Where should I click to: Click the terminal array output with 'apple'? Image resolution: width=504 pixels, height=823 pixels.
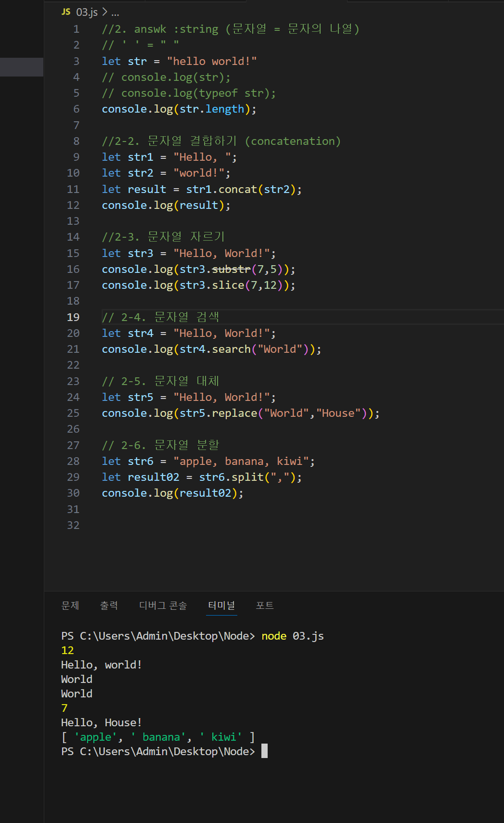[x=158, y=737]
